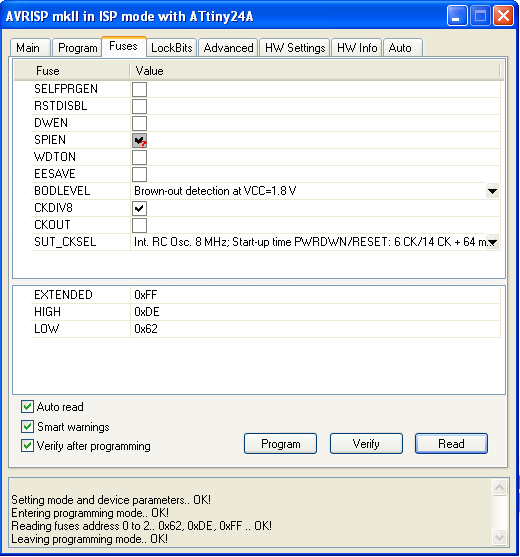The image size is (520, 557).
Task: Click the 'Leaving programming mode.. OK!' log line
Action: (x=89, y=539)
